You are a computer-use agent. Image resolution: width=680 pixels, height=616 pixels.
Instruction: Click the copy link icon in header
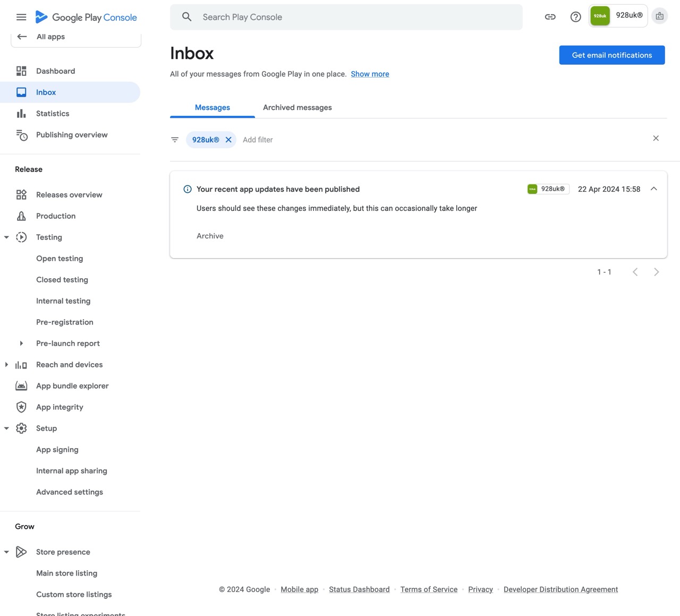(550, 17)
